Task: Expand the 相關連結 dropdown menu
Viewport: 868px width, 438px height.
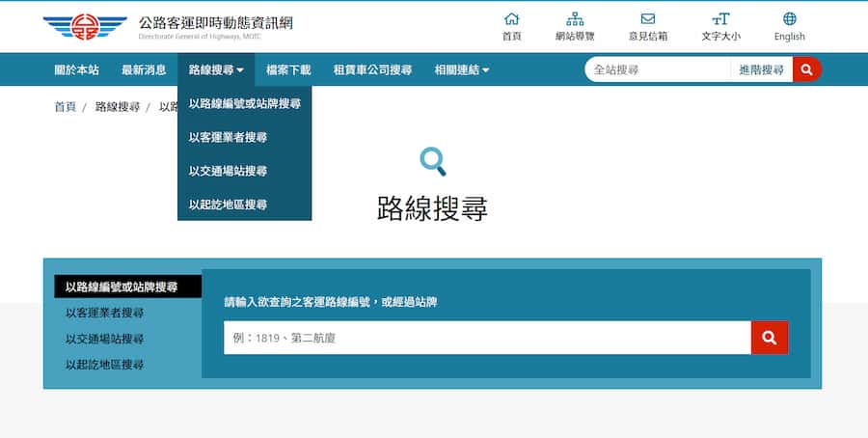Action: pos(462,69)
